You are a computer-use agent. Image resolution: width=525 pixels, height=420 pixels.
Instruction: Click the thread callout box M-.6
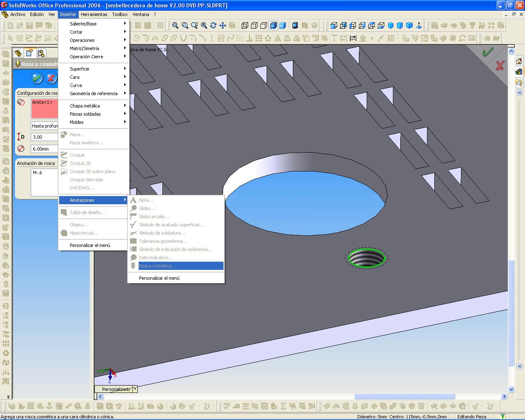[45, 183]
